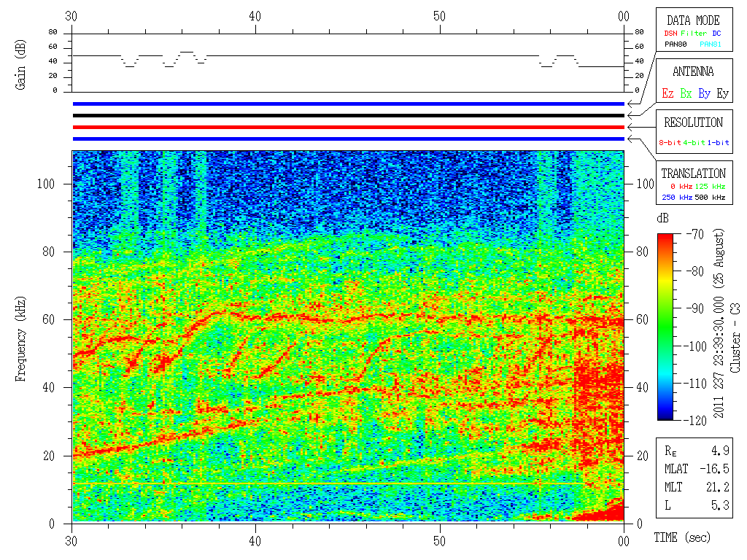Click the MLT value 21.2
The image size is (747, 560).
718,487
